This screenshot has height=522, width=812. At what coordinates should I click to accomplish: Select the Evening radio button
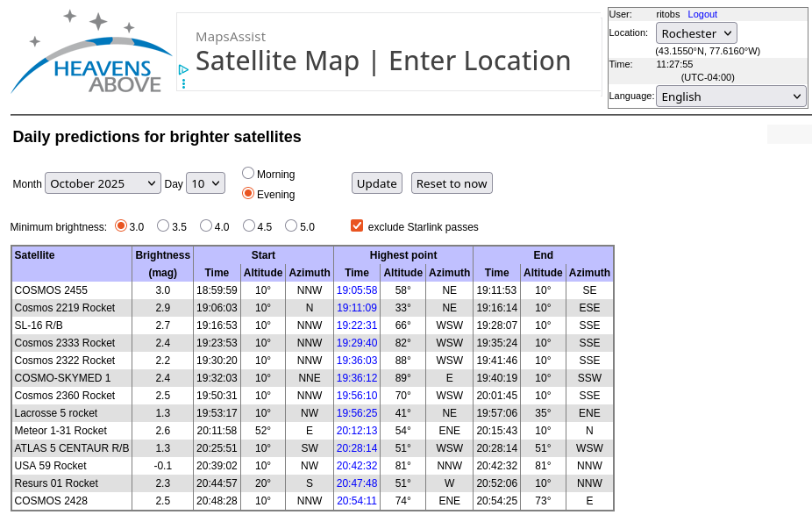(x=248, y=193)
